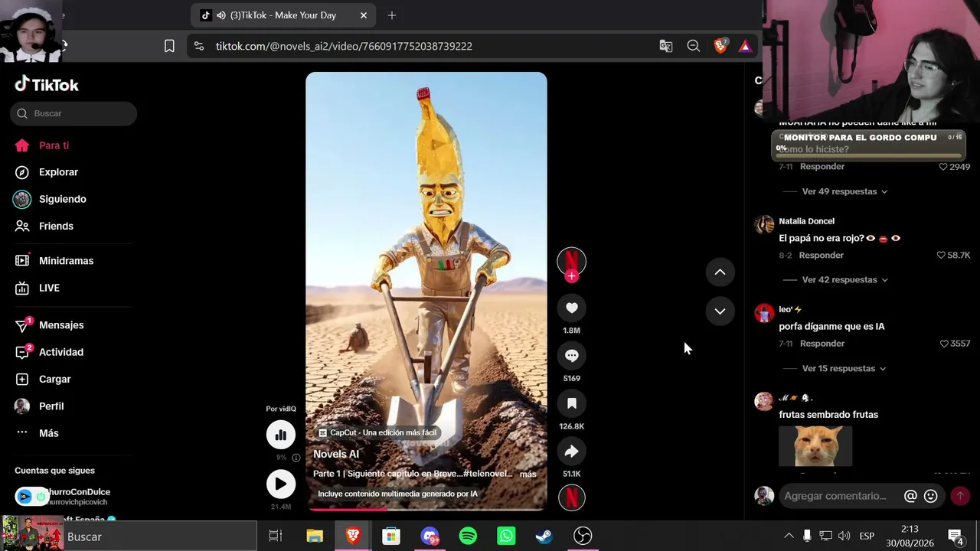Click the info icon next to 9%
Image resolution: width=980 pixels, height=551 pixels.
(x=296, y=458)
